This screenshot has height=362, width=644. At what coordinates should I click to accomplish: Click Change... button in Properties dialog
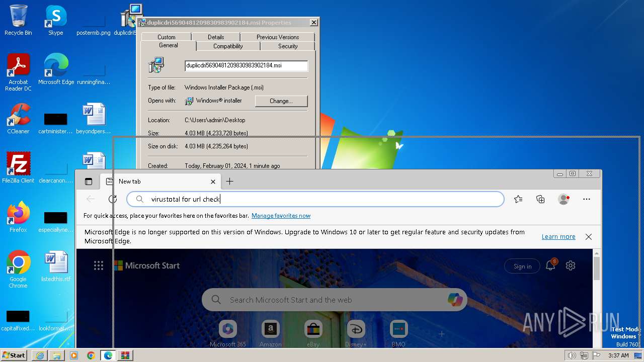click(281, 101)
